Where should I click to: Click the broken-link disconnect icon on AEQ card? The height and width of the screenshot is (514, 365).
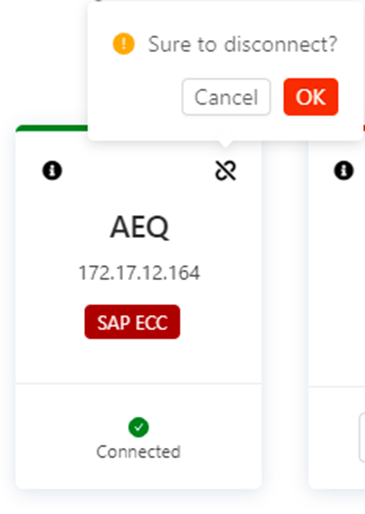226,170
